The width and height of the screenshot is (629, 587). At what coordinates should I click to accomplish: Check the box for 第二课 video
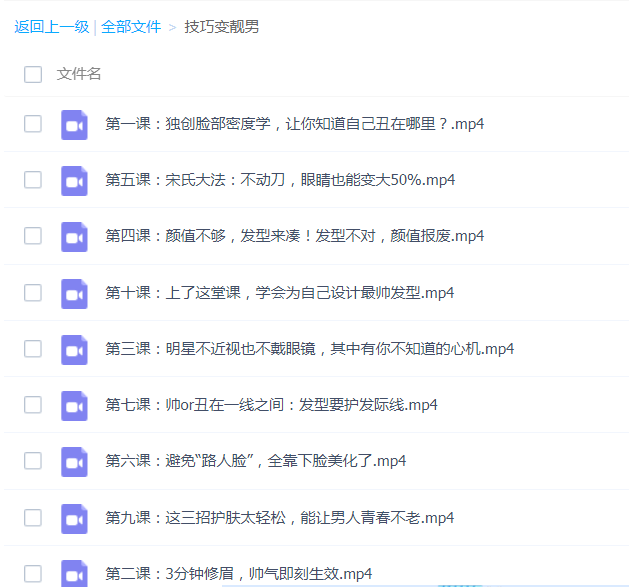coord(33,574)
